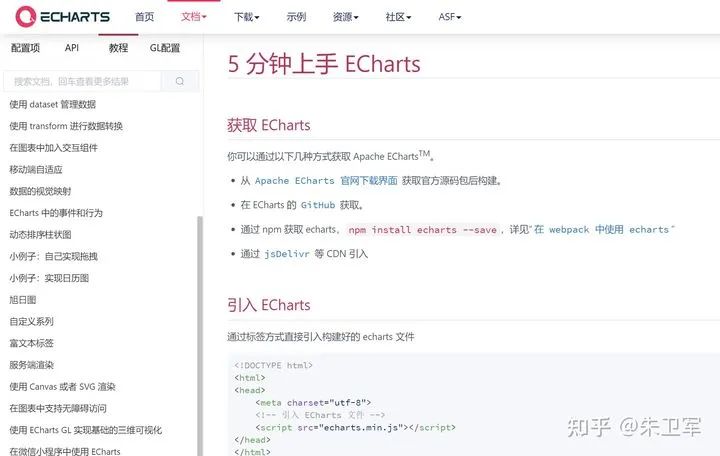Open 使用 transform 进行数据转换 tutorial

tap(66, 126)
